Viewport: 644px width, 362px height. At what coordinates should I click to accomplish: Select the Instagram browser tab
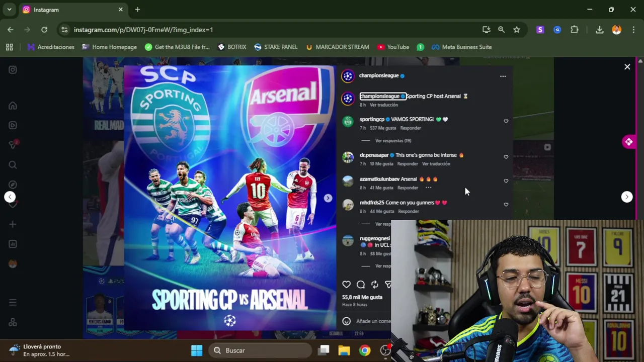pyautogui.click(x=73, y=10)
